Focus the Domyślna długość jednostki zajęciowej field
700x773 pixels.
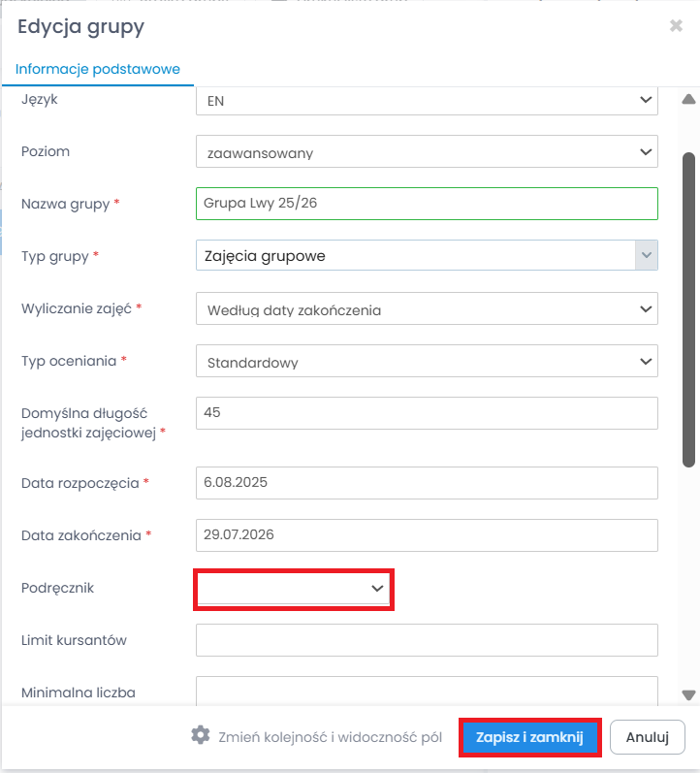point(427,413)
